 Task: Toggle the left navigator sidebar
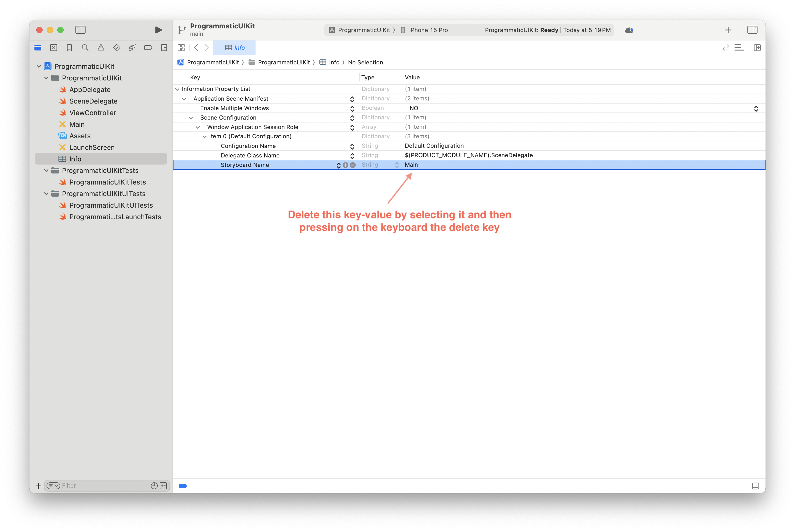tap(80, 30)
